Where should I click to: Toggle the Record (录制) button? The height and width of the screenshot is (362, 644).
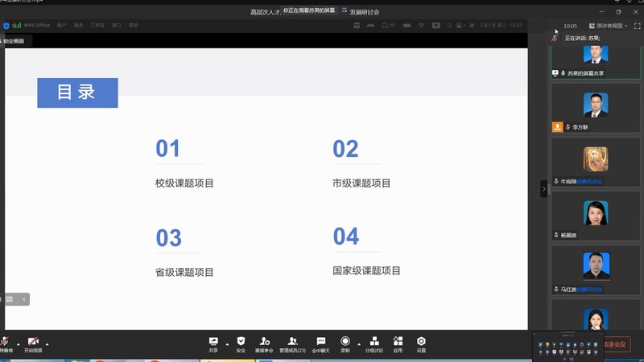(x=345, y=342)
